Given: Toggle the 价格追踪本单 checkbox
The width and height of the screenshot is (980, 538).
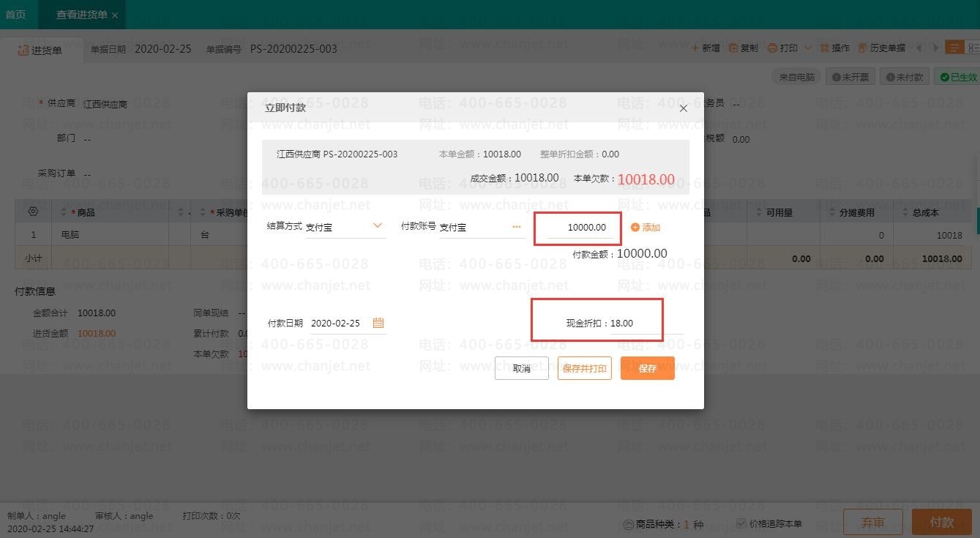Looking at the screenshot, I should 741,523.
